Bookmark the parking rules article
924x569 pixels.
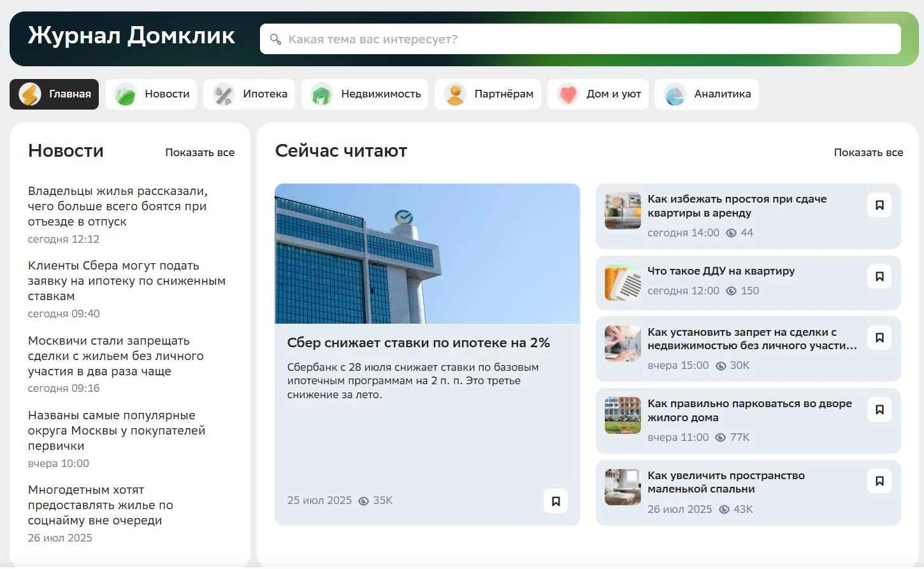pyautogui.click(x=879, y=410)
